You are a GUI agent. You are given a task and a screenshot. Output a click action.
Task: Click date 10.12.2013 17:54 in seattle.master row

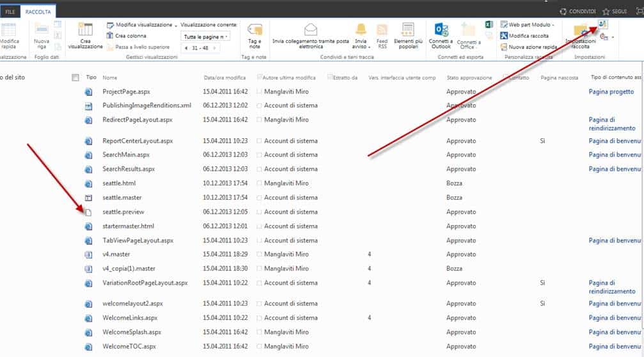[x=225, y=198]
